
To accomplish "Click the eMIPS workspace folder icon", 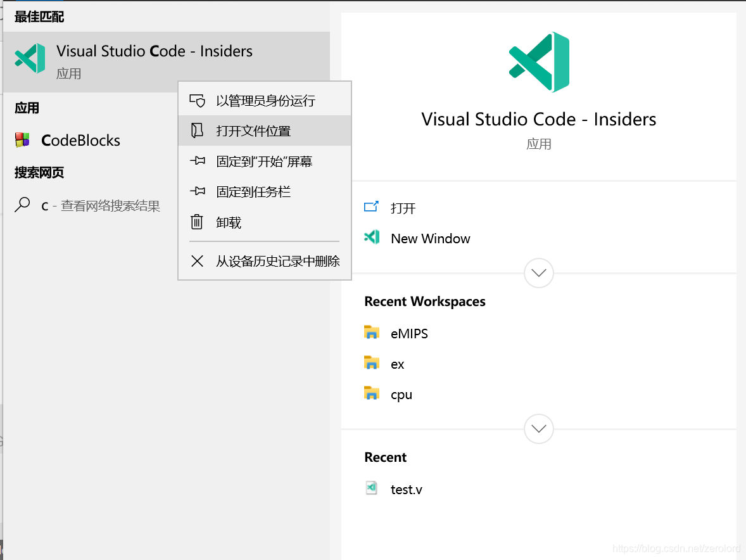I will [x=372, y=333].
